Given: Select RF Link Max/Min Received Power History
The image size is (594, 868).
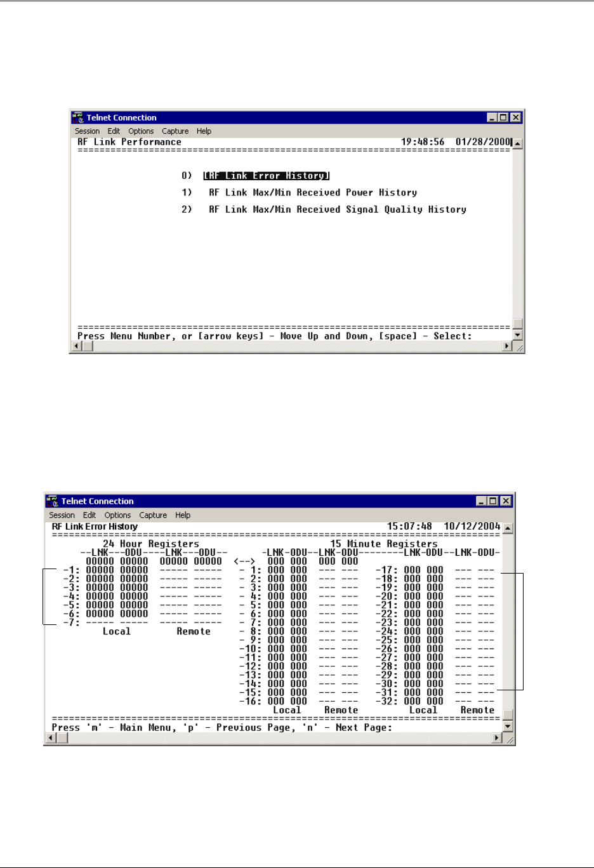Looking at the screenshot, I should (x=313, y=192).
